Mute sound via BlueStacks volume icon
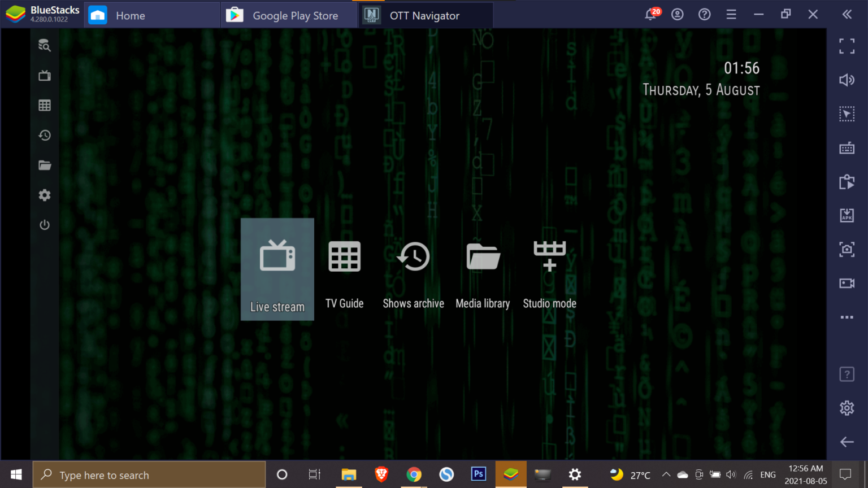The image size is (868, 488). point(847,80)
